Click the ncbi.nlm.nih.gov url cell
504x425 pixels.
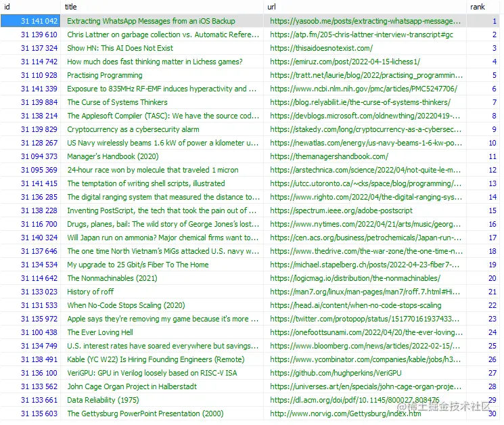(x=365, y=89)
